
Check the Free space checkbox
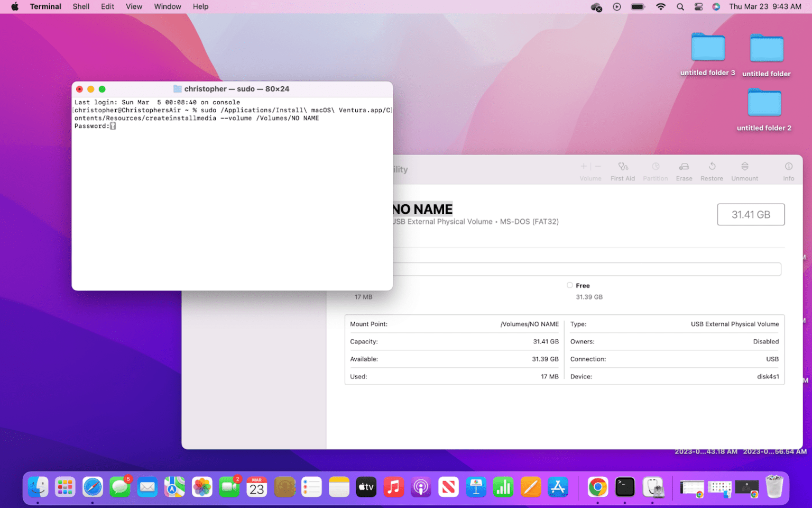pyautogui.click(x=569, y=285)
